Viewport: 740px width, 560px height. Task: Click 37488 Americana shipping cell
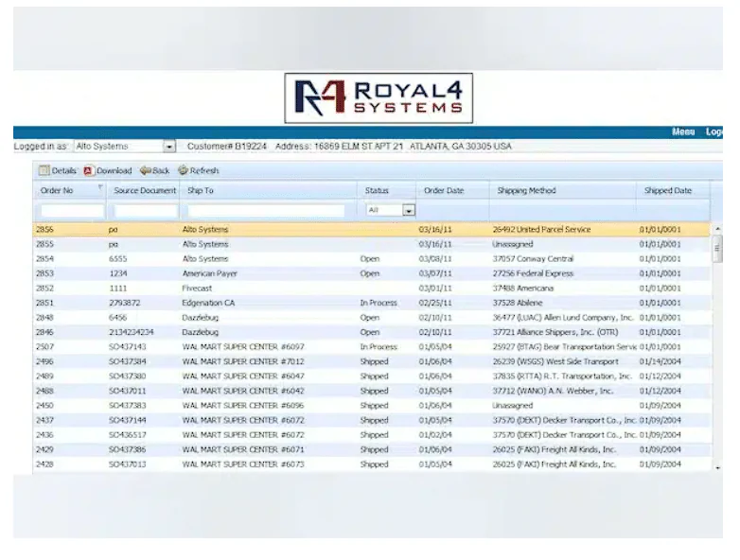523,289
